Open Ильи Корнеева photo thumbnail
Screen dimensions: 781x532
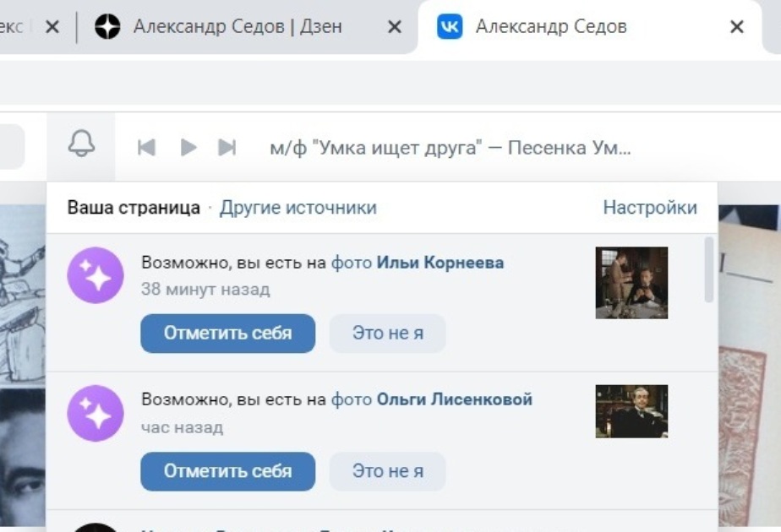point(631,283)
